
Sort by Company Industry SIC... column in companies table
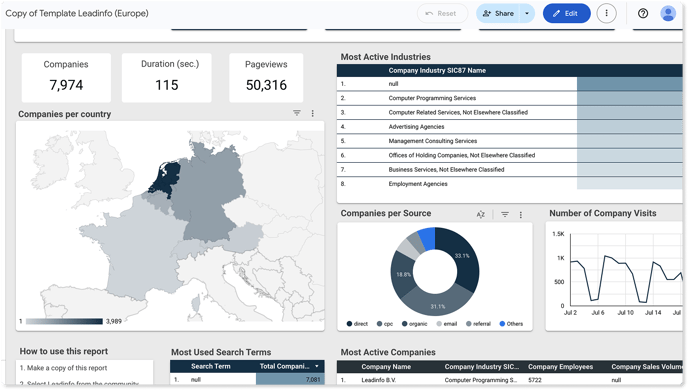pos(481,367)
